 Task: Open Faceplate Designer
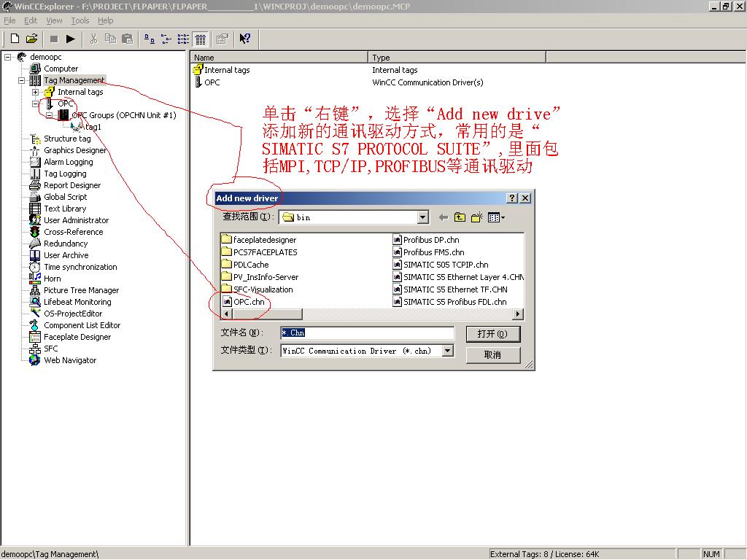click(x=77, y=337)
